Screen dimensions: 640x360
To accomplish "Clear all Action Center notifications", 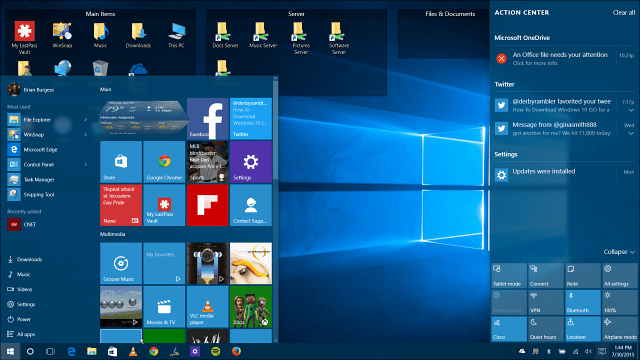I will pos(624,13).
